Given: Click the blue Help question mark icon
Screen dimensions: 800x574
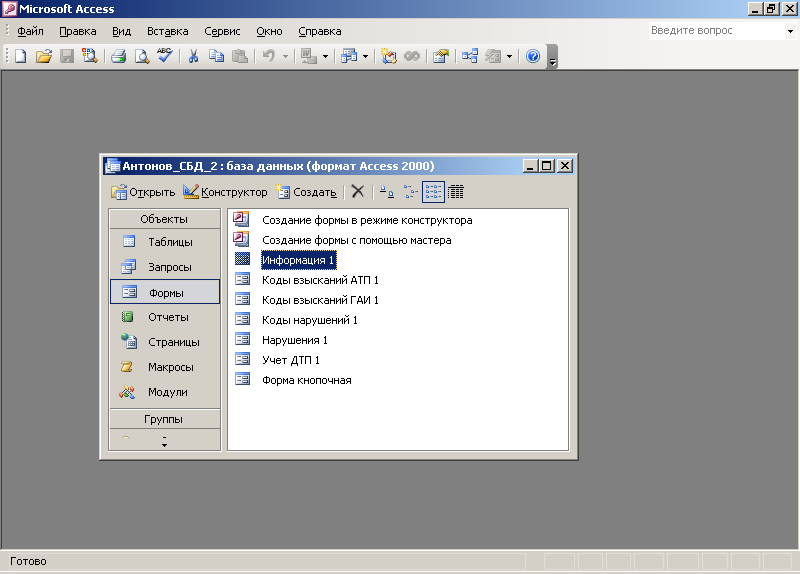Looking at the screenshot, I should (x=533, y=56).
